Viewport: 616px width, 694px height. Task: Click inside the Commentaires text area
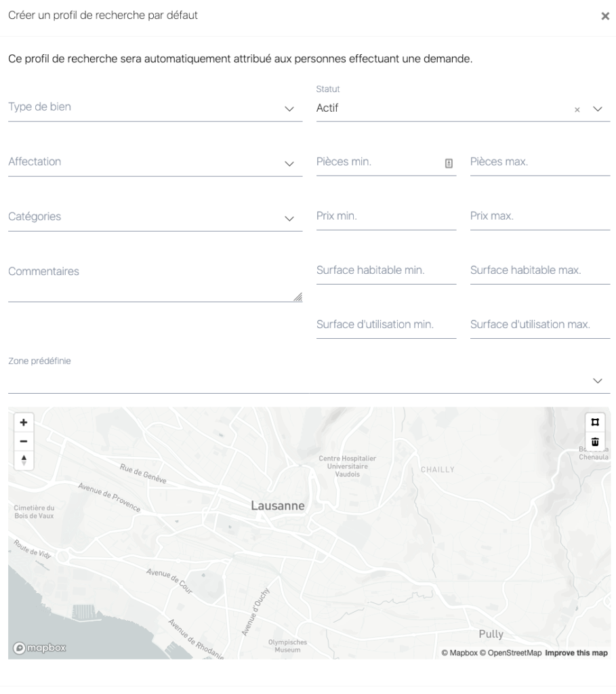click(136, 278)
